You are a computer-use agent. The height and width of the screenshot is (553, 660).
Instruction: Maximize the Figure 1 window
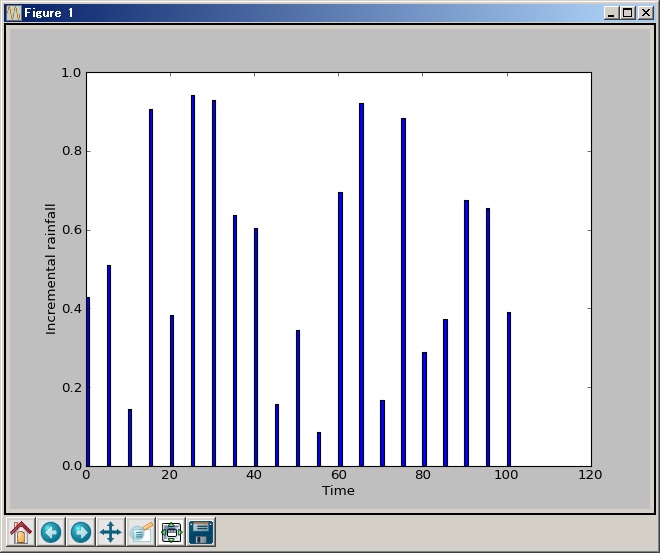coord(628,13)
